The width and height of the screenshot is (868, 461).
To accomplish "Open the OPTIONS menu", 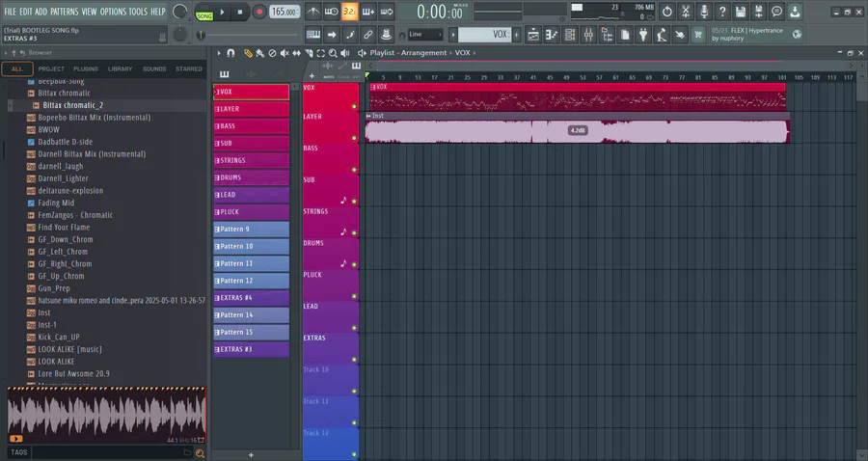I will pos(113,12).
